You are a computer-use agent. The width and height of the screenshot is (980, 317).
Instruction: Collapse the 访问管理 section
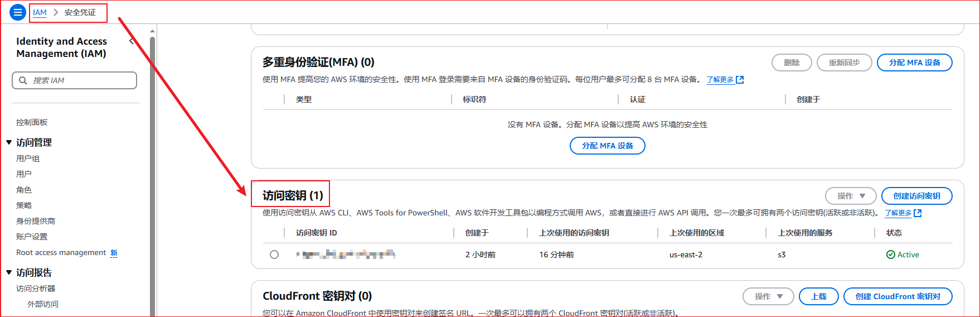pos(9,142)
